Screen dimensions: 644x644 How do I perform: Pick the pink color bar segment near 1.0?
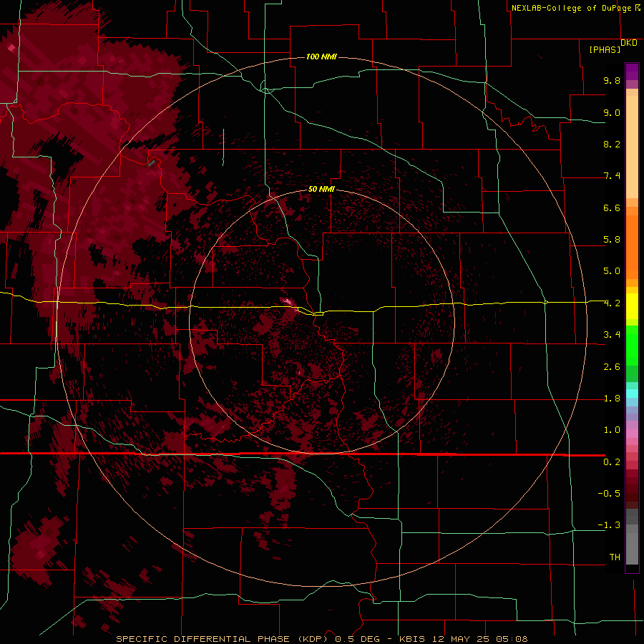point(632,434)
